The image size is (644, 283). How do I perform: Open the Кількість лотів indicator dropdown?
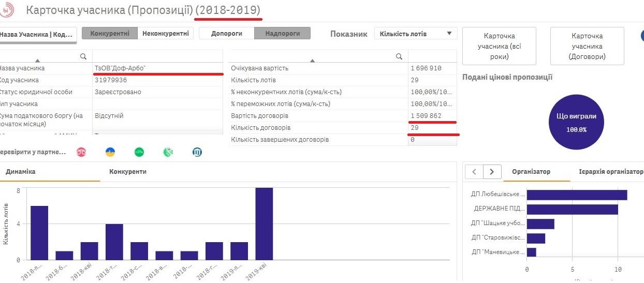tap(416, 34)
